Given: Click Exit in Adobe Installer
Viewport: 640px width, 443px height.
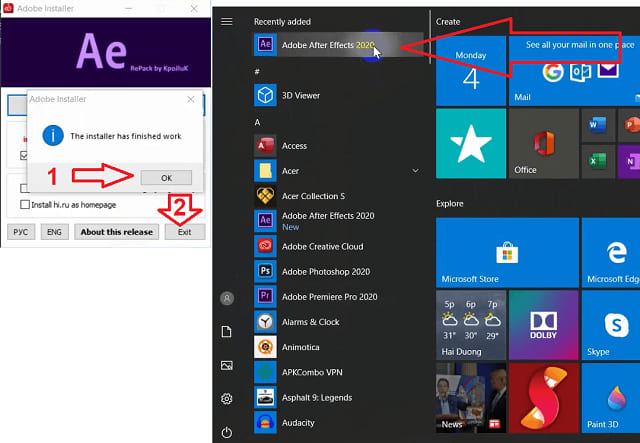Looking at the screenshot, I should tap(185, 232).
